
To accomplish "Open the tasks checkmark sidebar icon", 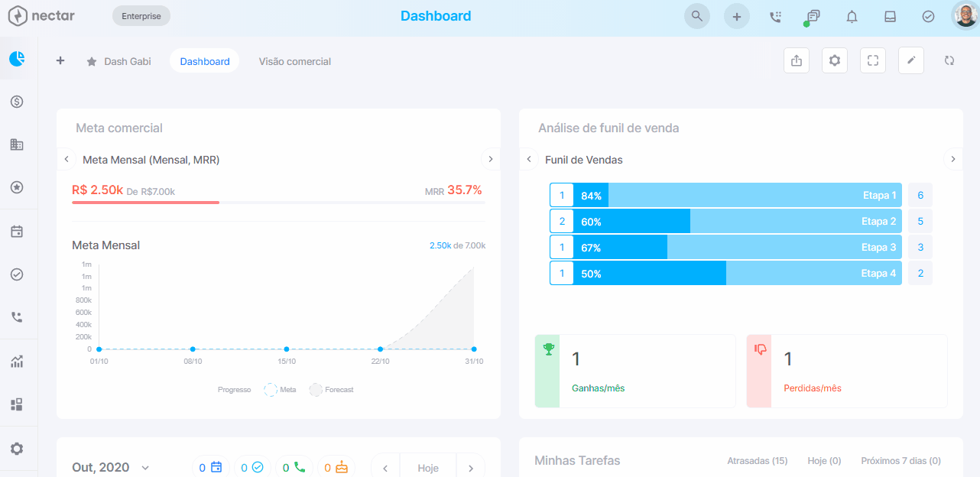I will (x=17, y=274).
